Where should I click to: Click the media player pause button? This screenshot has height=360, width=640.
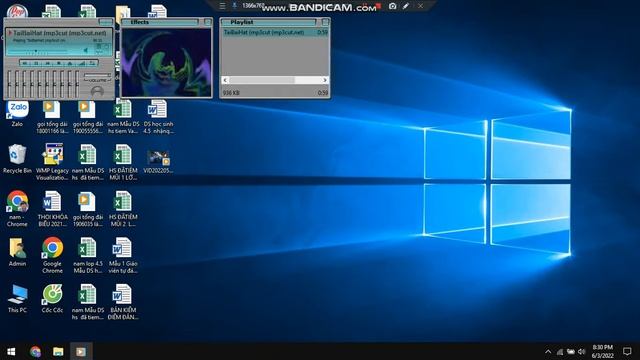coord(36,63)
